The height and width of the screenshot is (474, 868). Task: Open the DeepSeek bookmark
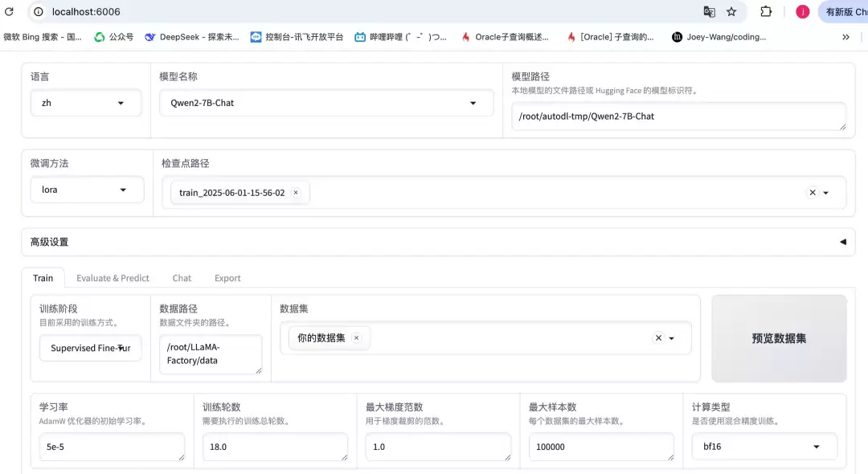(191, 37)
